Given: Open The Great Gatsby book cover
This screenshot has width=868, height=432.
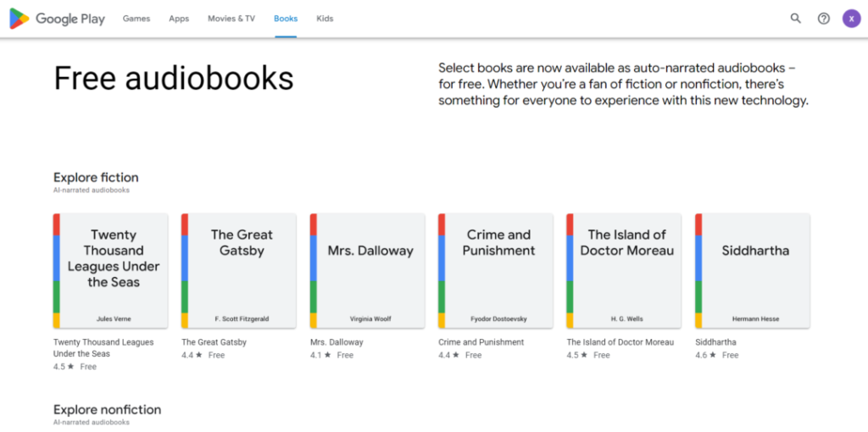Looking at the screenshot, I should (238, 271).
